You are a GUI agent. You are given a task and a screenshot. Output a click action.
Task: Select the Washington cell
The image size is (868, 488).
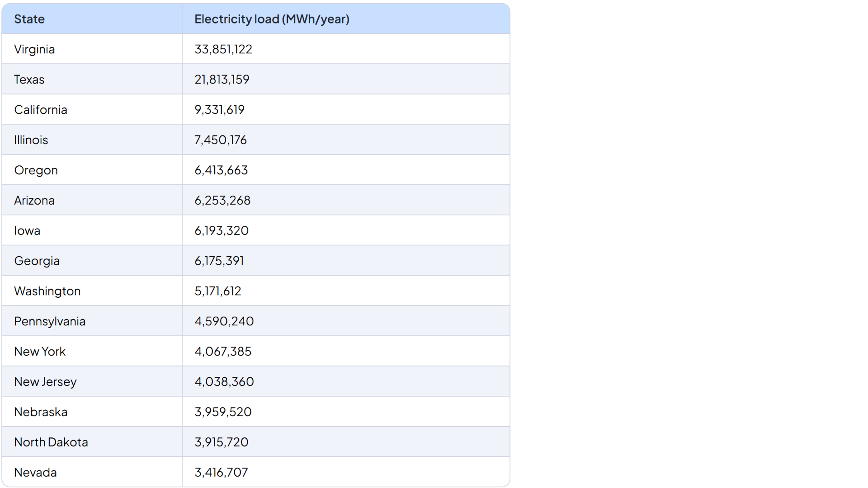coord(47,291)
